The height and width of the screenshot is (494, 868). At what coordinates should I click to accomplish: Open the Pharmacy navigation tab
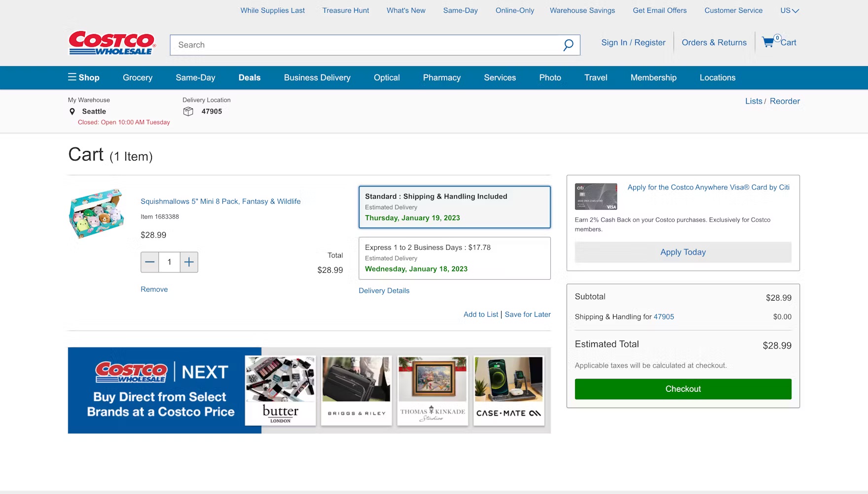(441, 77)
